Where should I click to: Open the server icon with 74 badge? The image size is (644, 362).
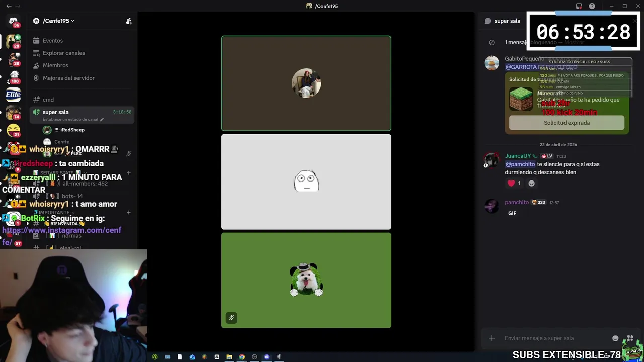pyautogui.click(x=13, y=113)
